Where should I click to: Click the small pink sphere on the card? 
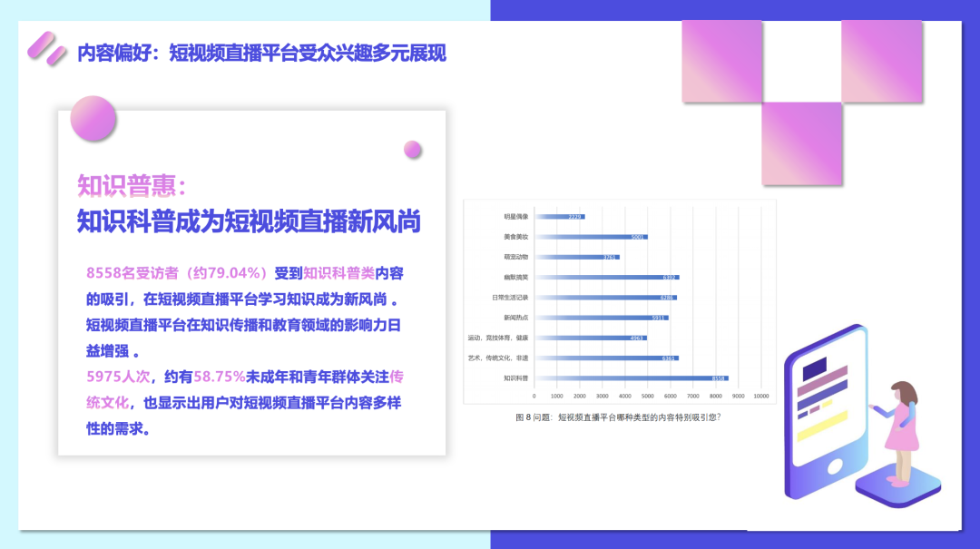coord(413,150)
